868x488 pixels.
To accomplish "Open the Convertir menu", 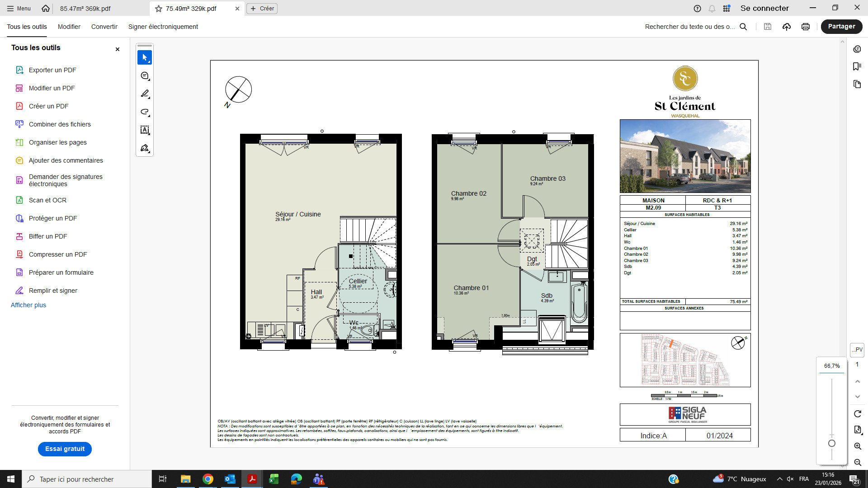I will tap(104, 27).
